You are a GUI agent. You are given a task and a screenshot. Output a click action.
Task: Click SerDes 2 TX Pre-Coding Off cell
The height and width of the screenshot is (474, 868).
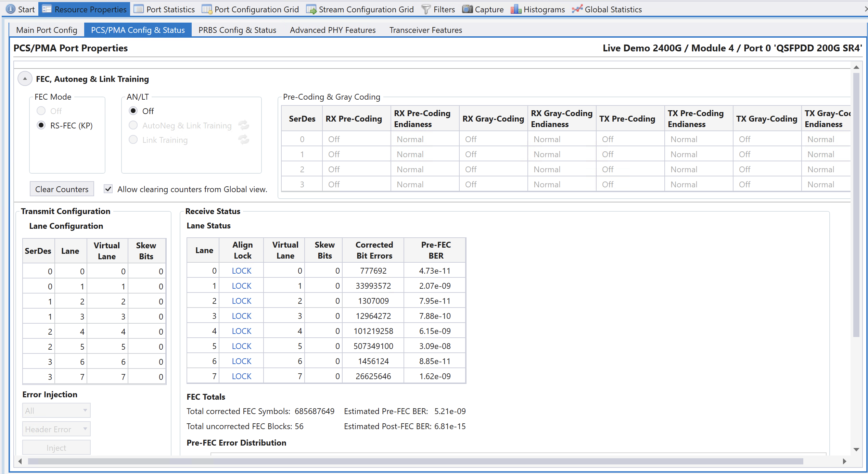[x=630, y=169]
